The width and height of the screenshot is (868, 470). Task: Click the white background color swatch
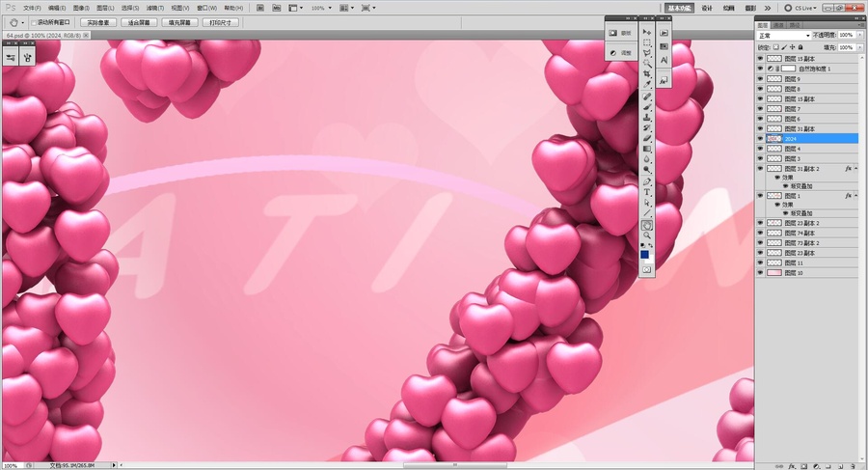click(650, 259)
